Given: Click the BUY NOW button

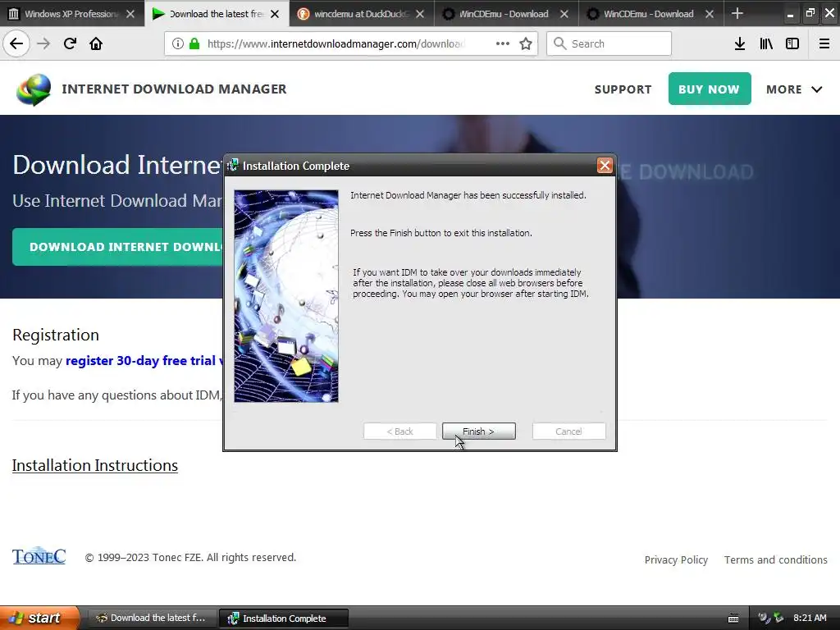Looking at the screenshot, I should click(x=710, y=89).
